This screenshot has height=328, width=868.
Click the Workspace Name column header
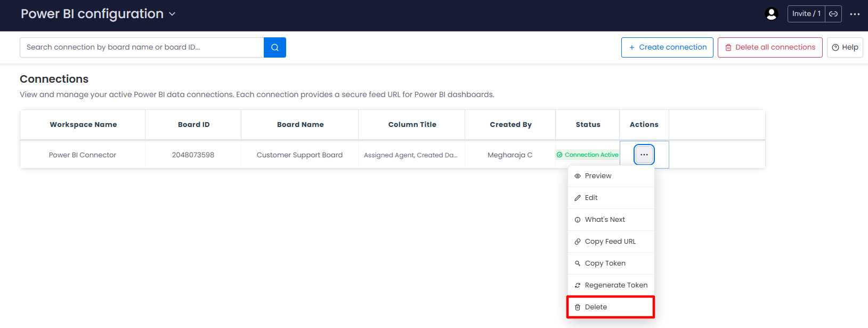click(x=83, y=125)
